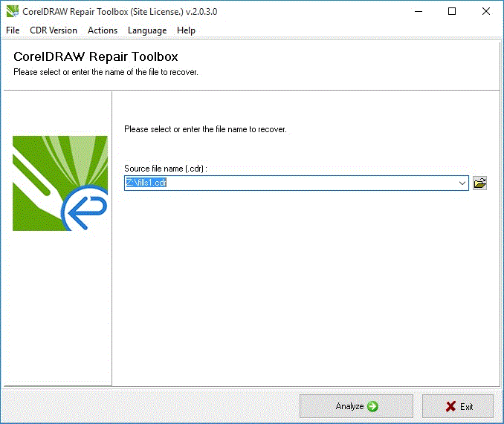The image size is (504, 424).
Task: Click the 'CorelDRAW Repair Toolbox' heading
Action: (x=96, y=56)
